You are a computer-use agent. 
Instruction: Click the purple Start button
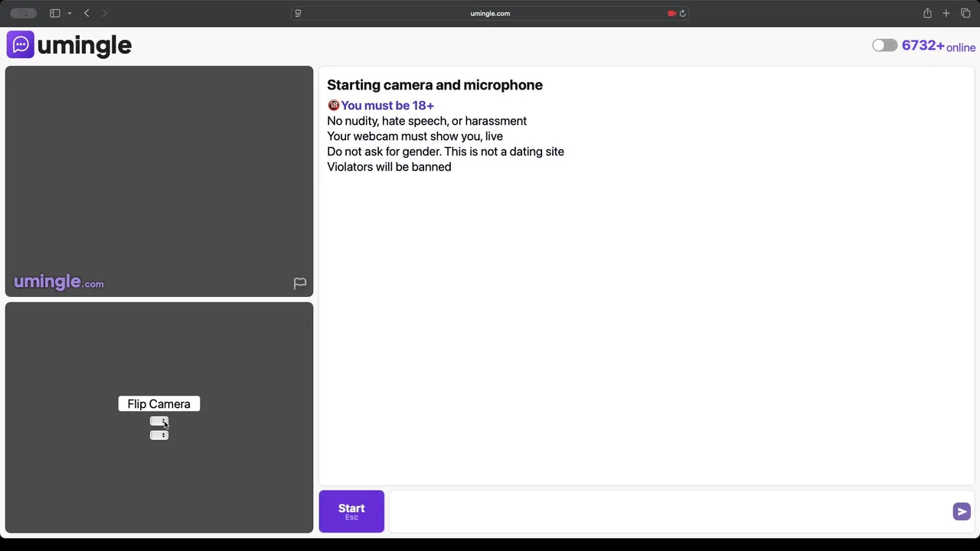pos(351,511)
